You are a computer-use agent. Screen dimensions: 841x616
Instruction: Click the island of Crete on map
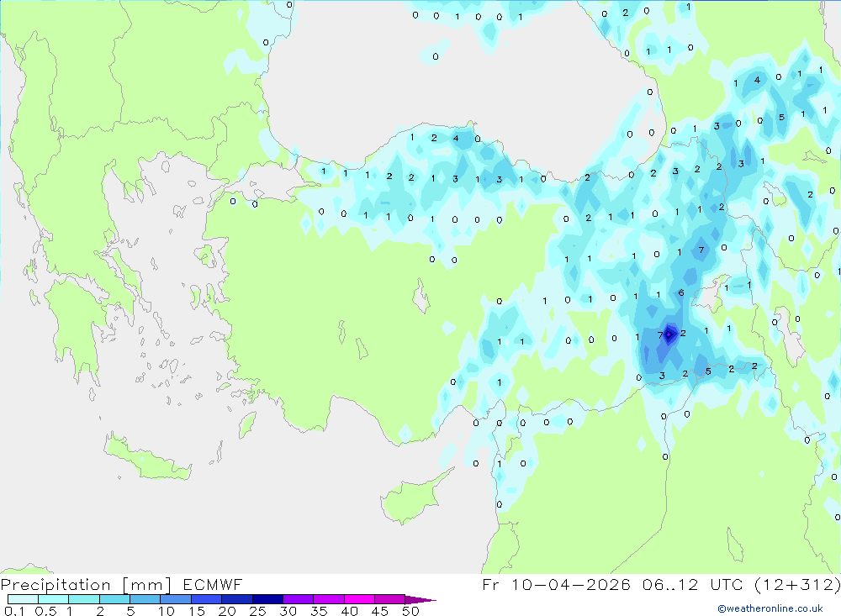[147, 457]
